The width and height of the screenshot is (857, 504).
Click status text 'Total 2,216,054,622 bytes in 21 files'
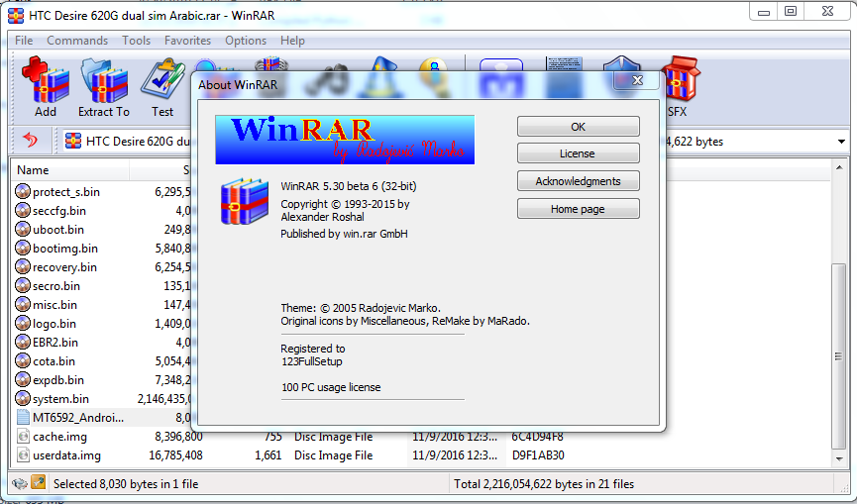click(x=544, y=484)
